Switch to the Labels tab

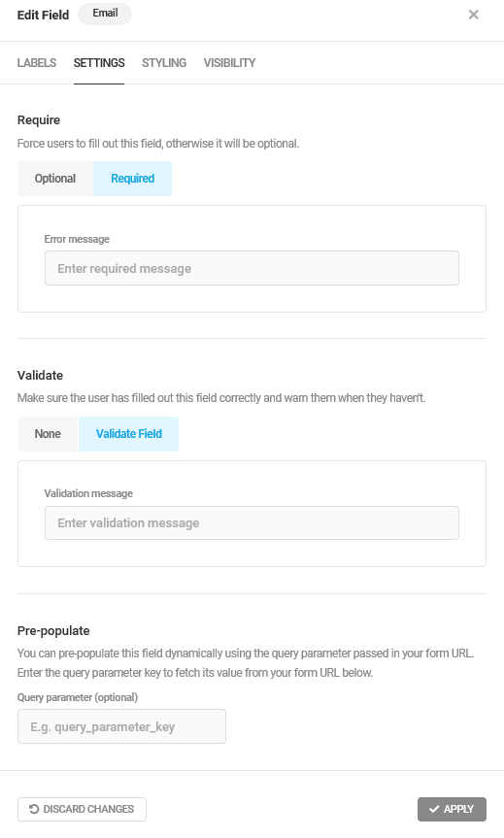coord(36,63)
